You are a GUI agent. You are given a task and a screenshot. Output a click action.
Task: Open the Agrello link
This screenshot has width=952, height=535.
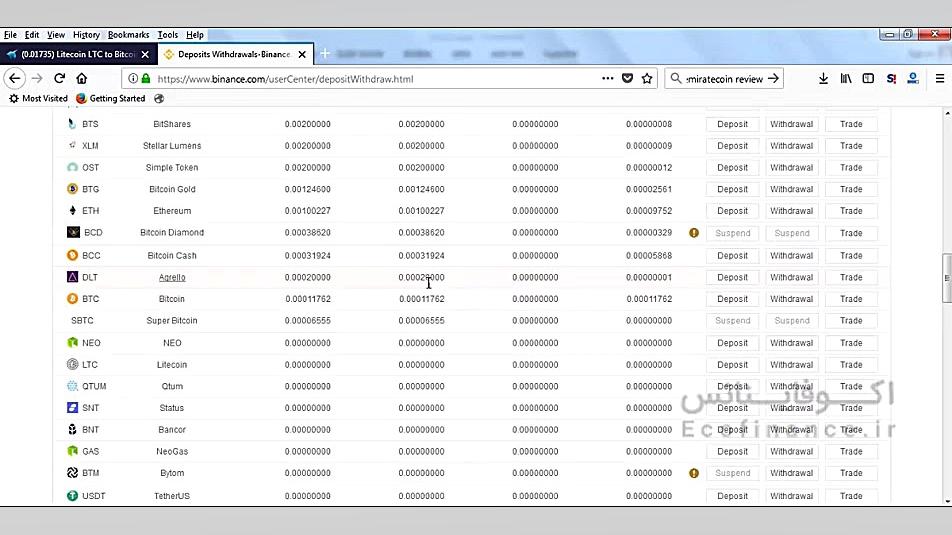172,278
